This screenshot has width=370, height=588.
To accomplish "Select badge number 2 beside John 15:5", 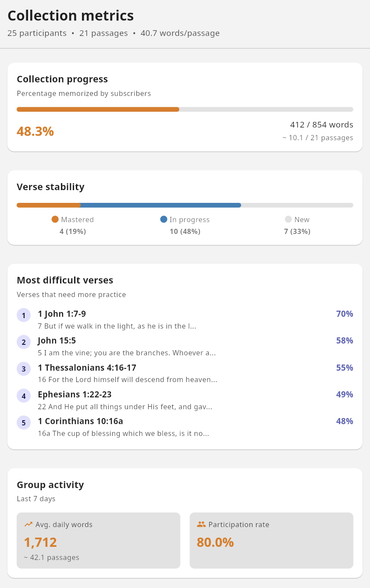I will coord(24,342).
